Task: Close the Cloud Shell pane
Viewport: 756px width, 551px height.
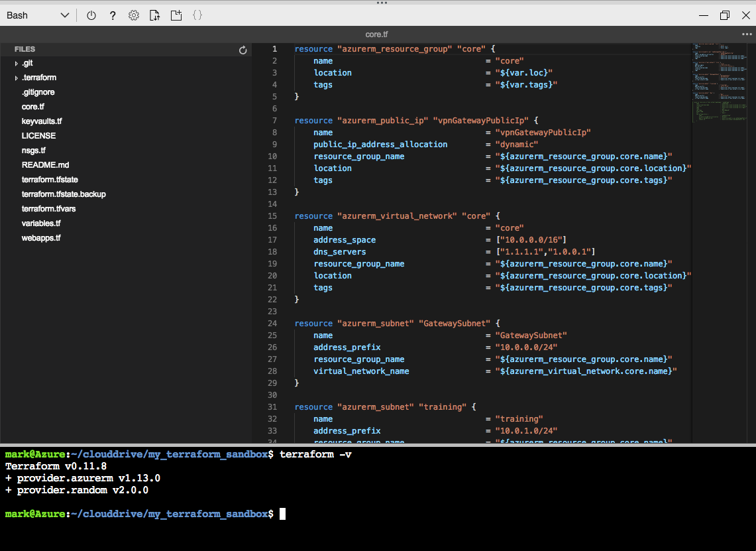Action: click(745, 15)
